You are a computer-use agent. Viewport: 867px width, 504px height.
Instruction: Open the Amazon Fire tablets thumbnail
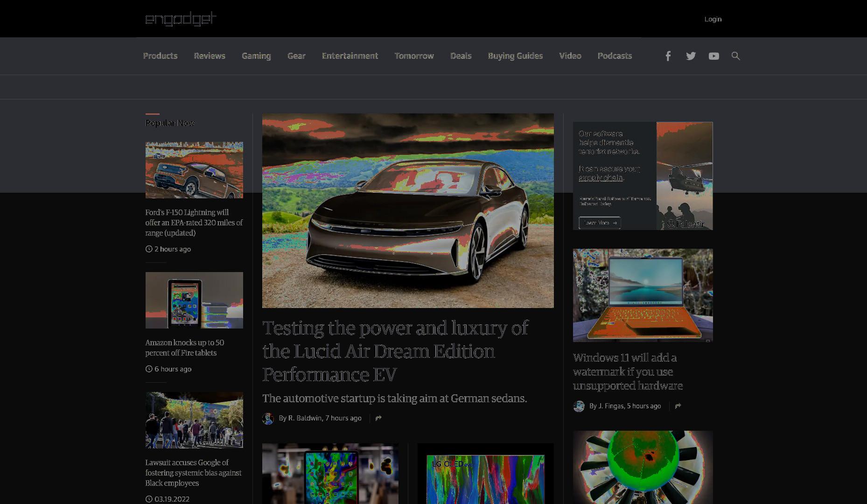tap(194, 300)
